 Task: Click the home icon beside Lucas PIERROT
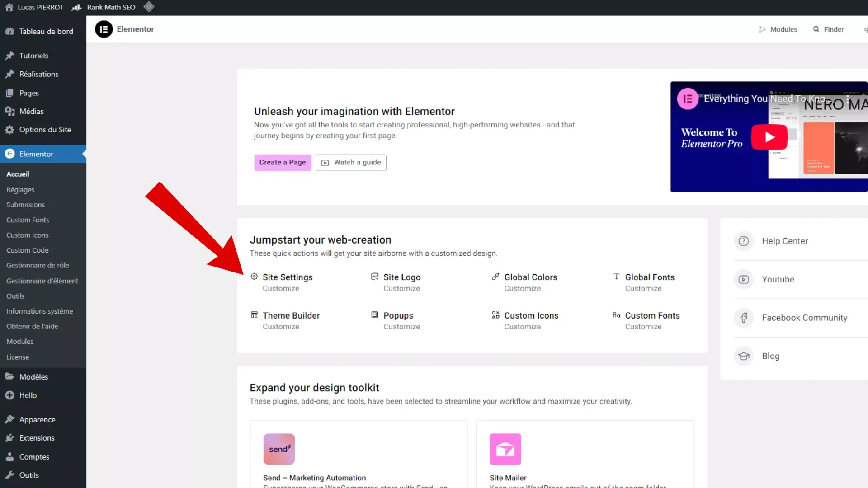pos(9,7)
